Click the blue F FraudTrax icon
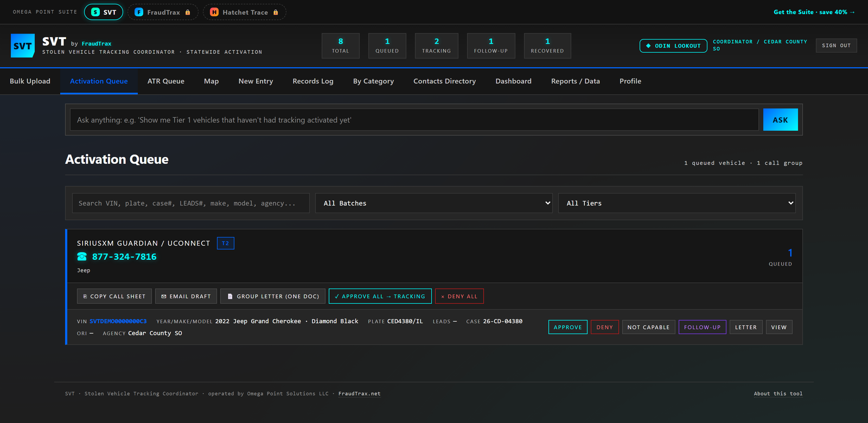 pos(139,12)
